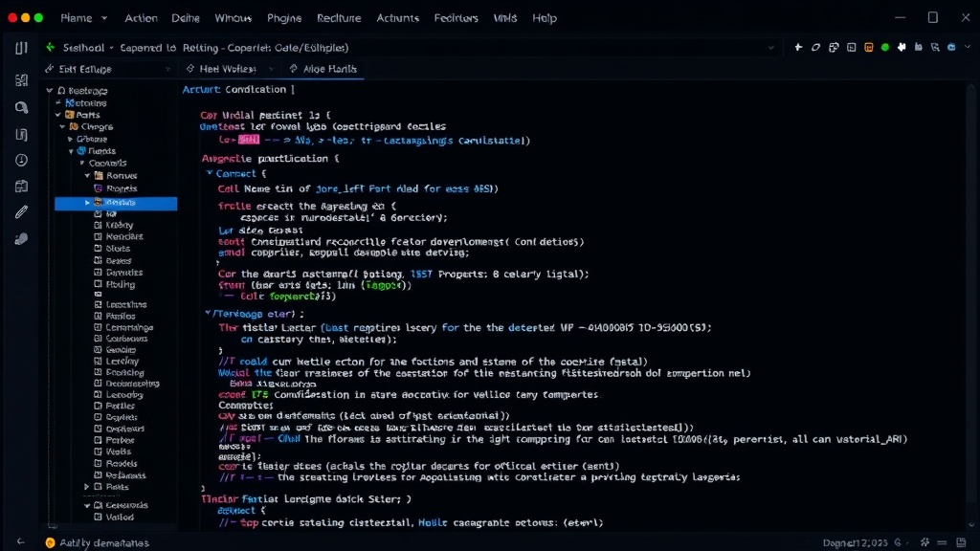Click the Aatilby demaitanes status text
The width and height of the screenshot is (980, 551).
pos(104,543)
